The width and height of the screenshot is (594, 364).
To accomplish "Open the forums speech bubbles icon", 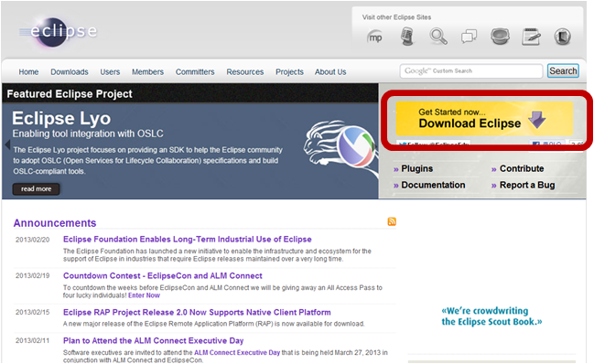I will (469, 37).
